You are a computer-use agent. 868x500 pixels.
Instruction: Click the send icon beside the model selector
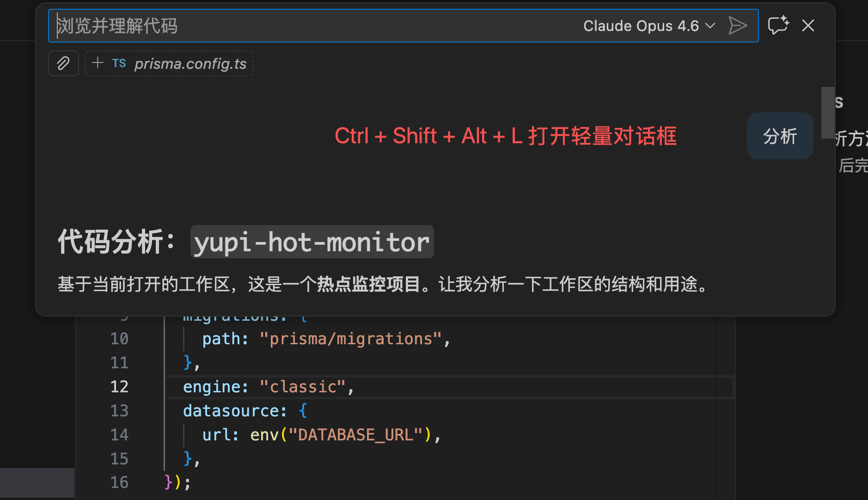737,26
